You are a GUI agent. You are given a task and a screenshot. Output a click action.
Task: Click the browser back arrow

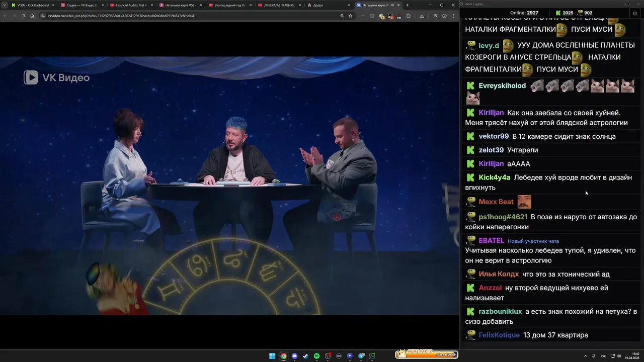click(5, 16)
